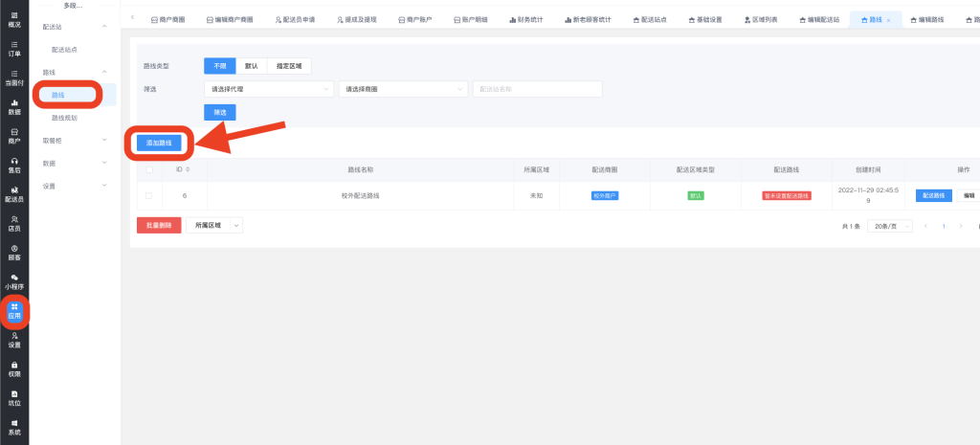This screenshot has height=445, width=980.
Task: Open the 配送员 delivery staff section
Action: click(x=14, y=193)
